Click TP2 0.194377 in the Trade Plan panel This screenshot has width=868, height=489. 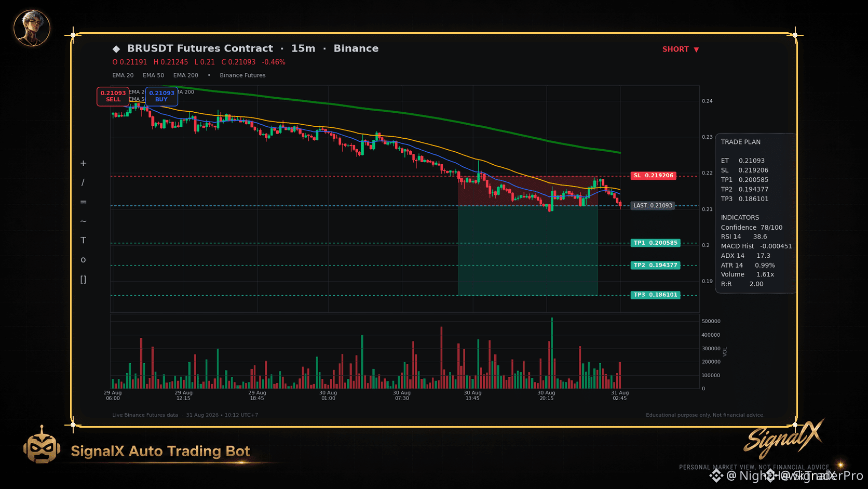pos(744,190)
